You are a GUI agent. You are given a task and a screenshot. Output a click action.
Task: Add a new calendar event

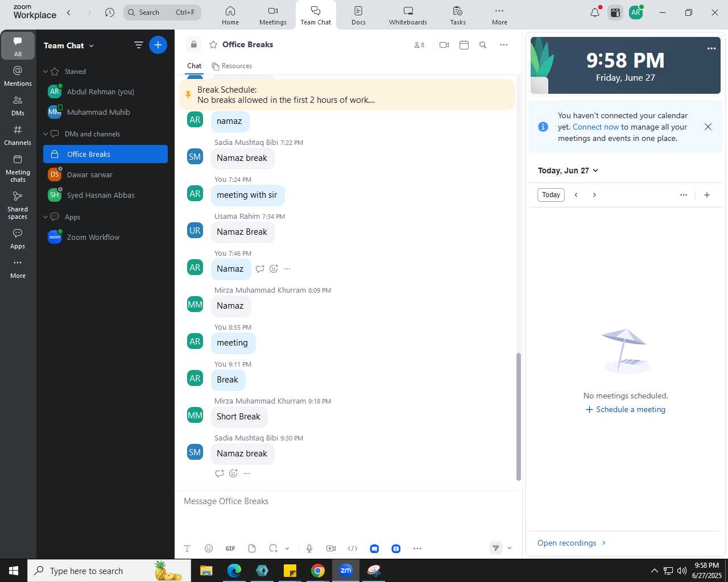click(707, 195)
